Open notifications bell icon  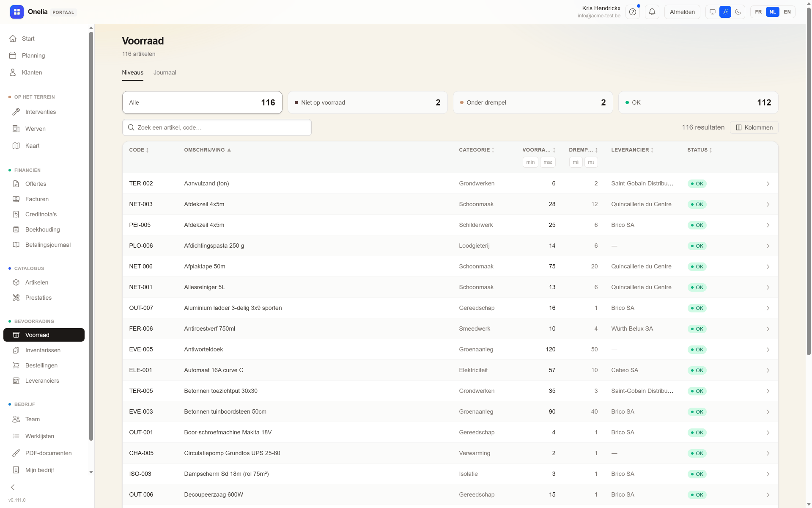pyautogui.click(x=652, y=12)
